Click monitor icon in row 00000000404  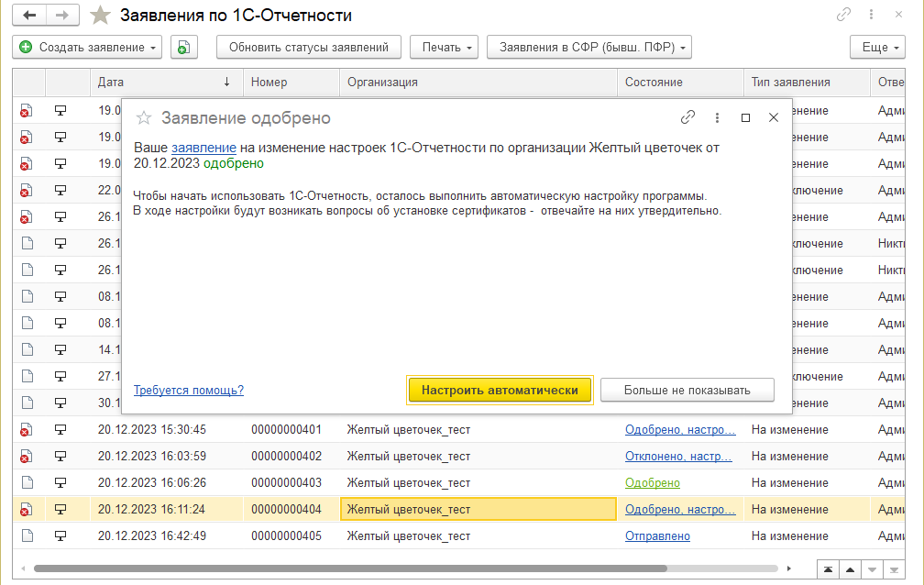click(x=60, y=510)
